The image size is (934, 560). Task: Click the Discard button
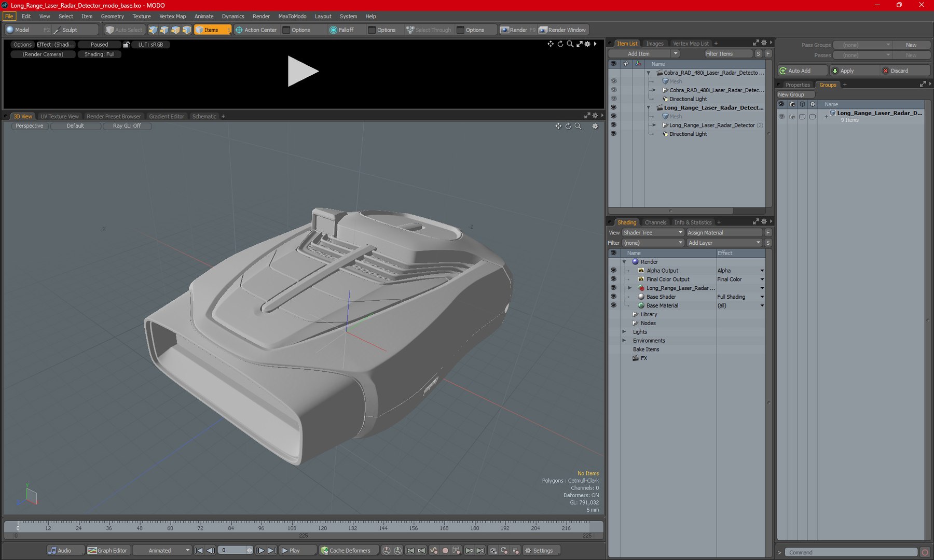[x=905, y=71]
